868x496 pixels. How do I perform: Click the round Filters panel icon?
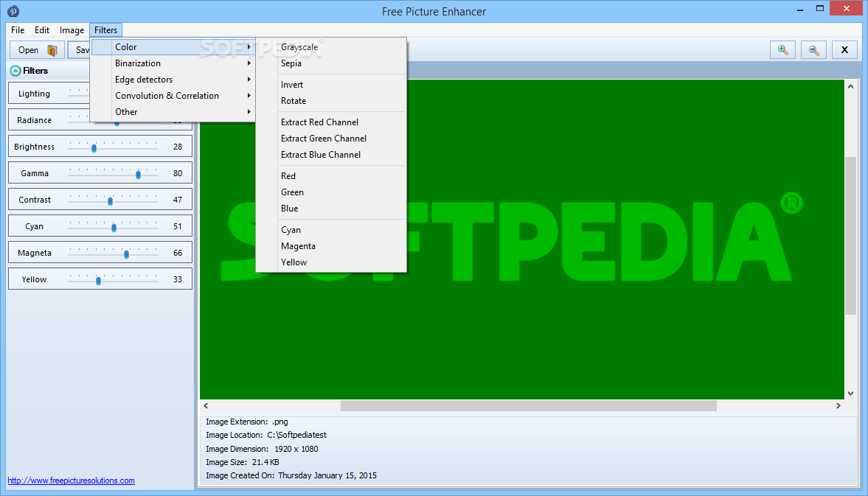tap(15, 71)
